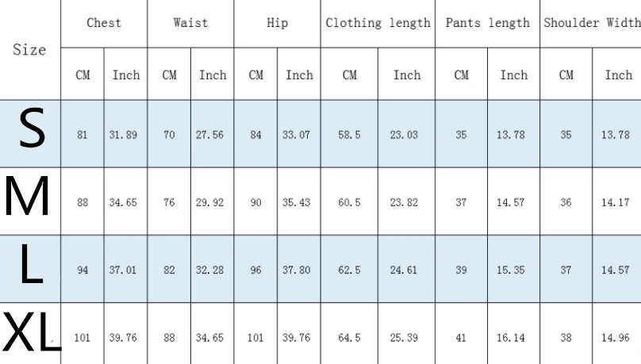
Task: Click the large L size label
Action: coord(32,263)
